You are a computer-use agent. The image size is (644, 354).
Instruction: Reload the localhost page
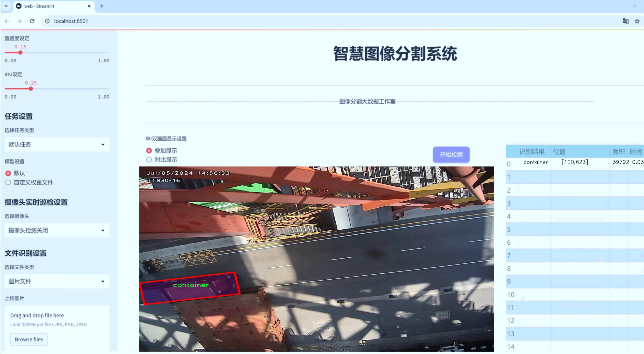[32, 21]
